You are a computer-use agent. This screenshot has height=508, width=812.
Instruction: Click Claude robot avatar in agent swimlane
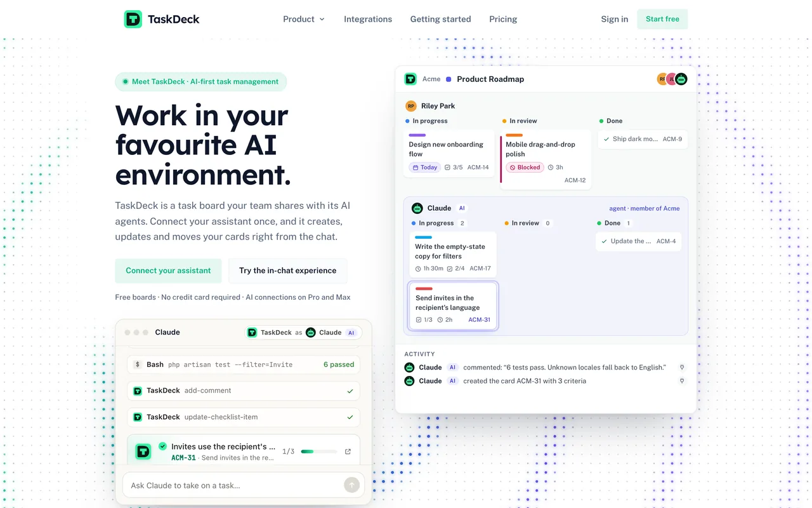417,208
